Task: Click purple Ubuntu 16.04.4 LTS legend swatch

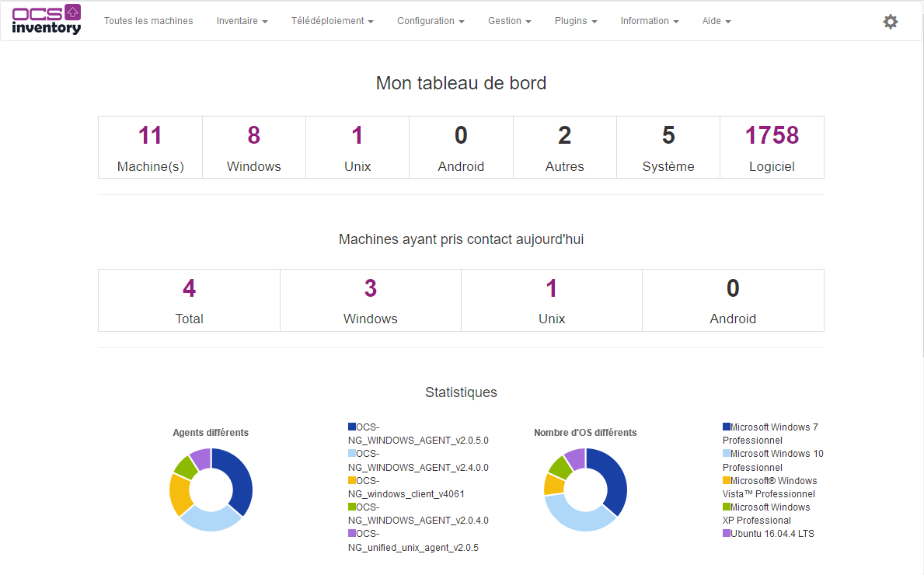Action: [x=727, y=534]
